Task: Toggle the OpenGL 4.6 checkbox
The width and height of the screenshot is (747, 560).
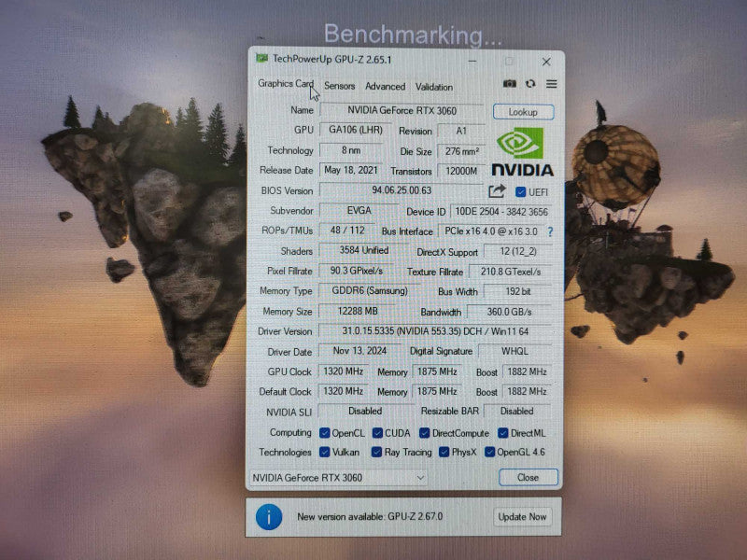Action: [489, 452]
